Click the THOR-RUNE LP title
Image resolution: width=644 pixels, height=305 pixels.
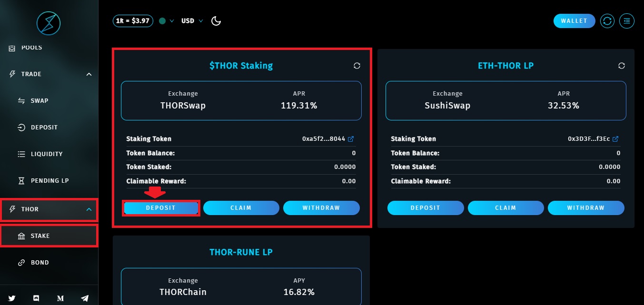coord(241,252)
